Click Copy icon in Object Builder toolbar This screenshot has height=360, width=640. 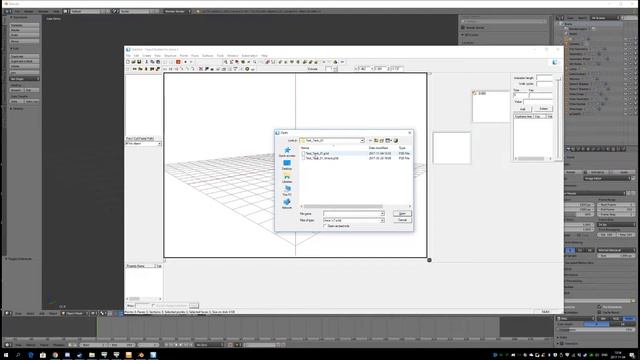152,62
